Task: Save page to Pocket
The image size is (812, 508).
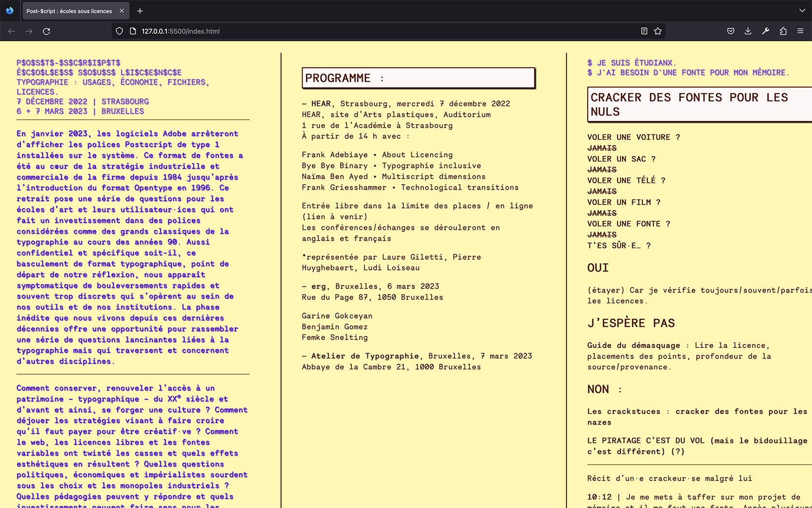Action: (x=731, y=31)
